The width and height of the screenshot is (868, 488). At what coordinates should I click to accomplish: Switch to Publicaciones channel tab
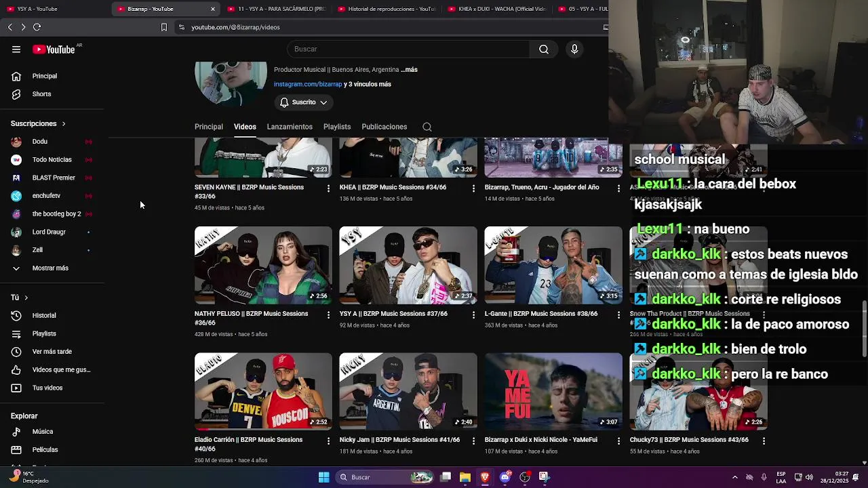click(x=384, y=127)
